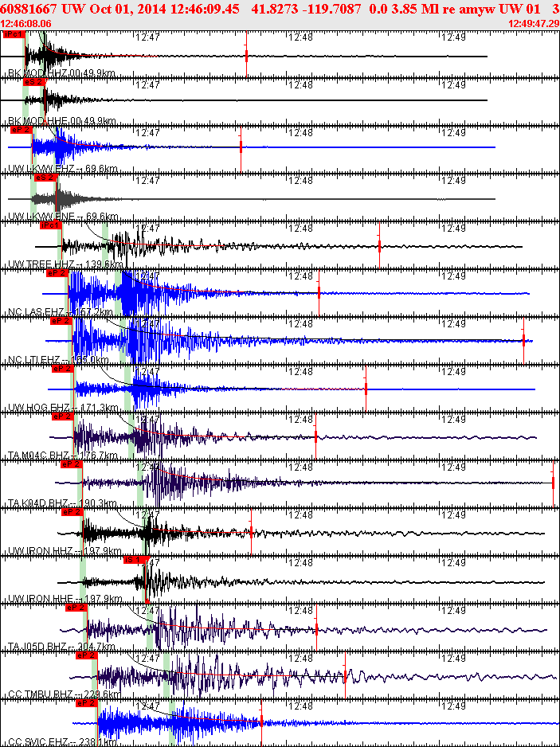The image size is (560, 747).
Task: Click the iS 1 pick flag on UW IRON HHE
Action: point(136,559)
